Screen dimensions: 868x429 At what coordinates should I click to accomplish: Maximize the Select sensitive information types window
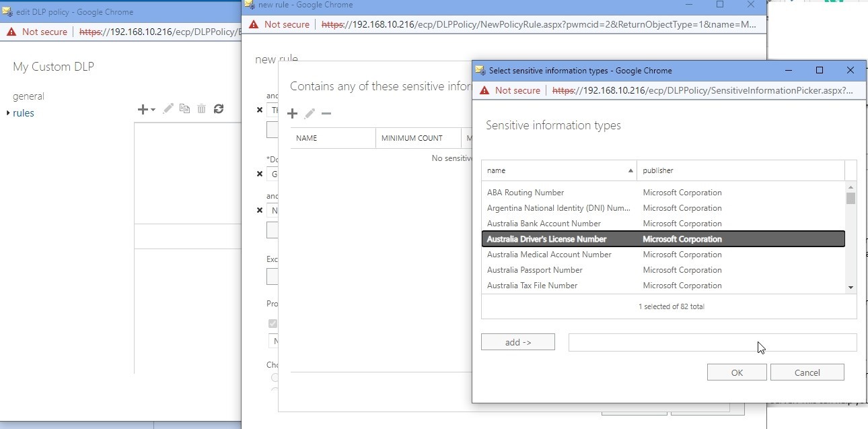(820, 70)
